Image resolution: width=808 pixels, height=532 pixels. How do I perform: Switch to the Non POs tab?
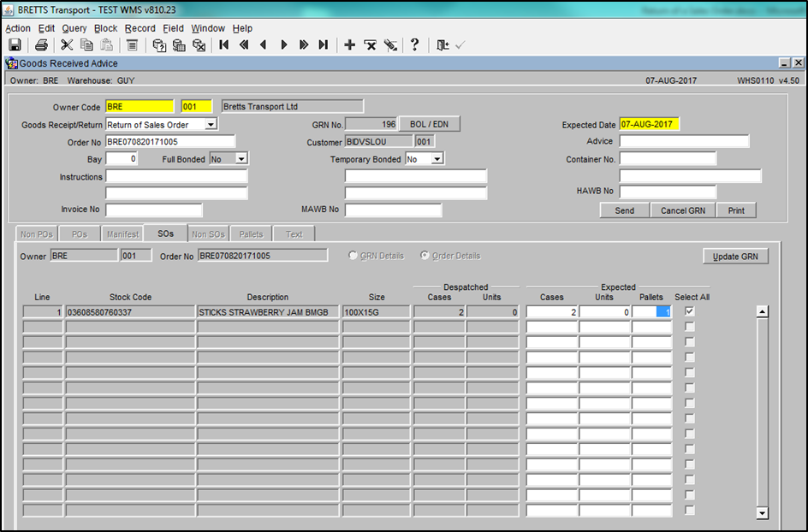(37, 234)
